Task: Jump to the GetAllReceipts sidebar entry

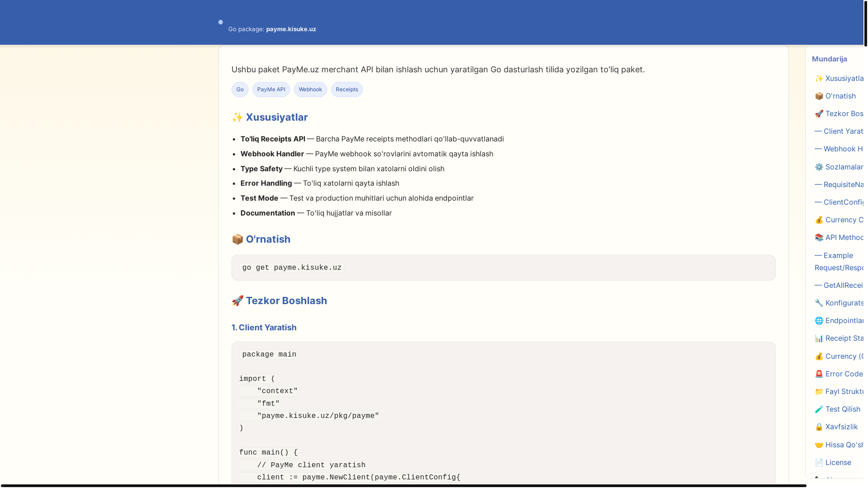Action: click(x=839, y=285)
